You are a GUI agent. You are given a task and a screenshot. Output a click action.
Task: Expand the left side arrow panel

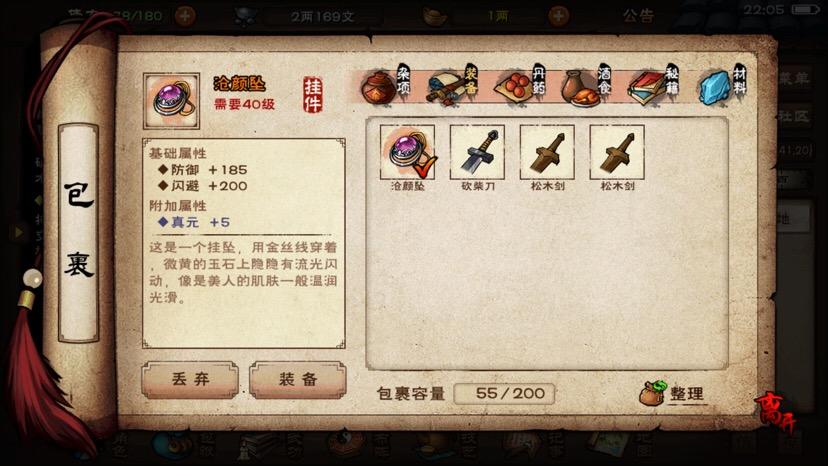[19, 232]
